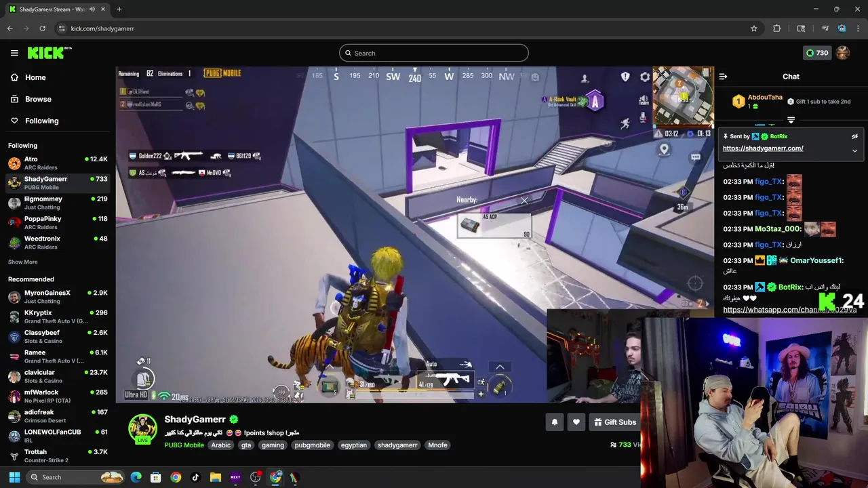Click the Kick search field

[434, 53]
